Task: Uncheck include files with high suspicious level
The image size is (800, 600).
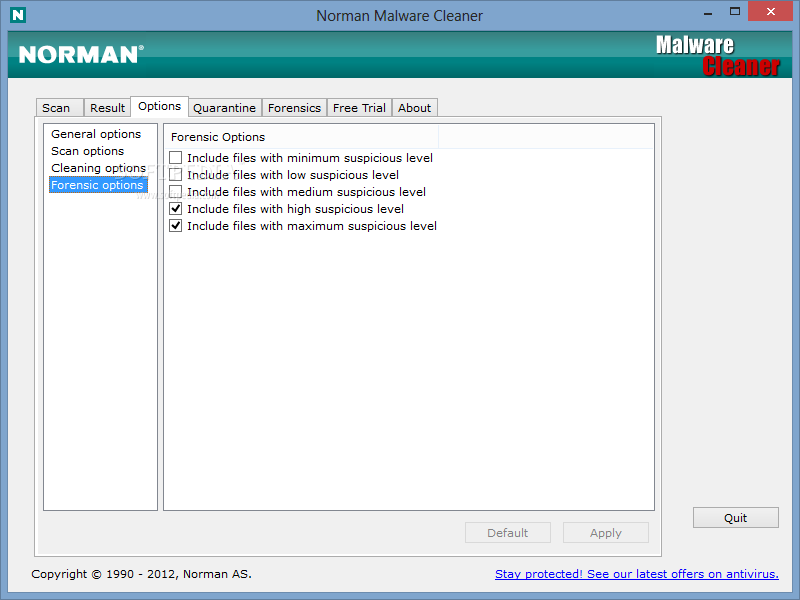Action: [x=176, y=209]
